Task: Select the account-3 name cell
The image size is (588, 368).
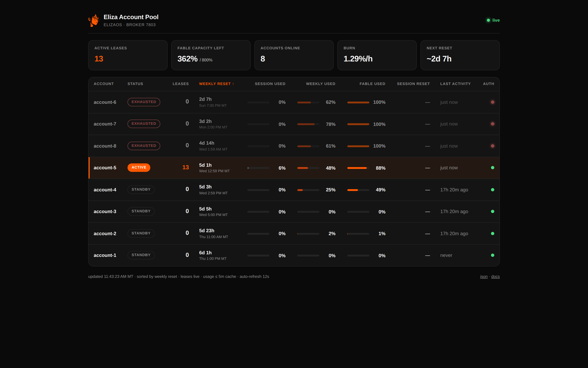Action: pos(105,211)
